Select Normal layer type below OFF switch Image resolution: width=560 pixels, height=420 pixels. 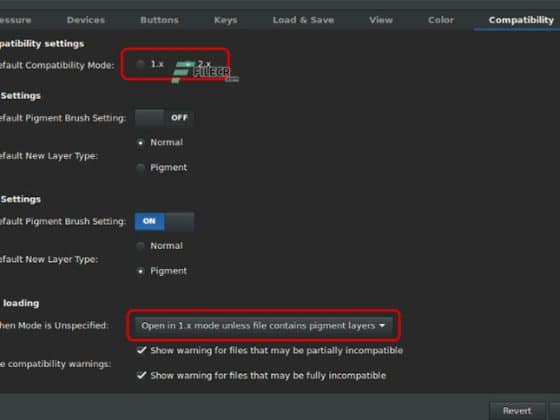(140, 142)
